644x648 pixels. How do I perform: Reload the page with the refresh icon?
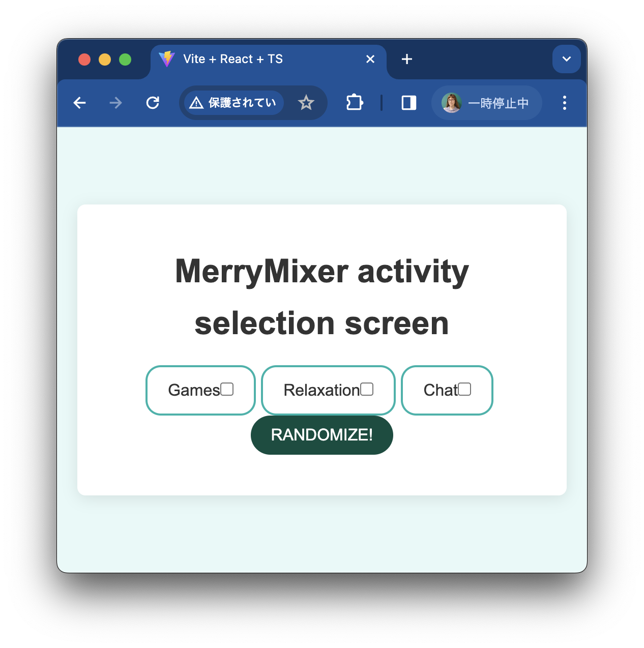tap(153, 103)
